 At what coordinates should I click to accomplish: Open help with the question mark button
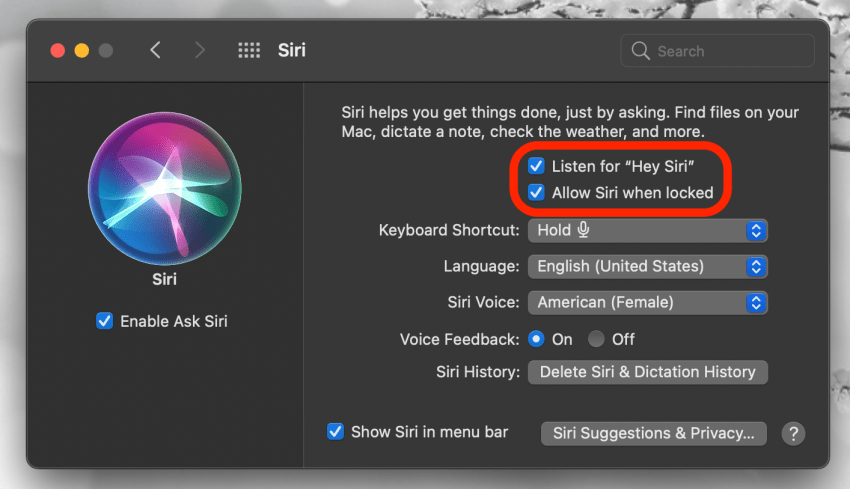pyautogui.click(x=793, y=433)
